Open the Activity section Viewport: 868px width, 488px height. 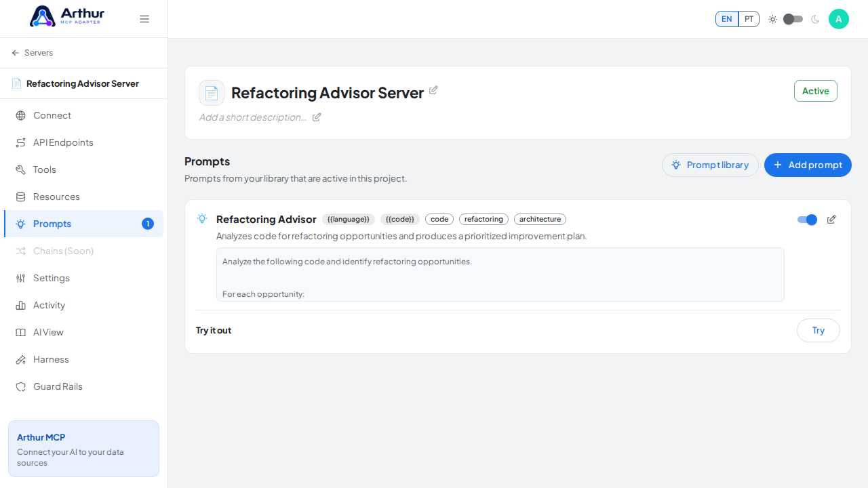click(83, 305)
